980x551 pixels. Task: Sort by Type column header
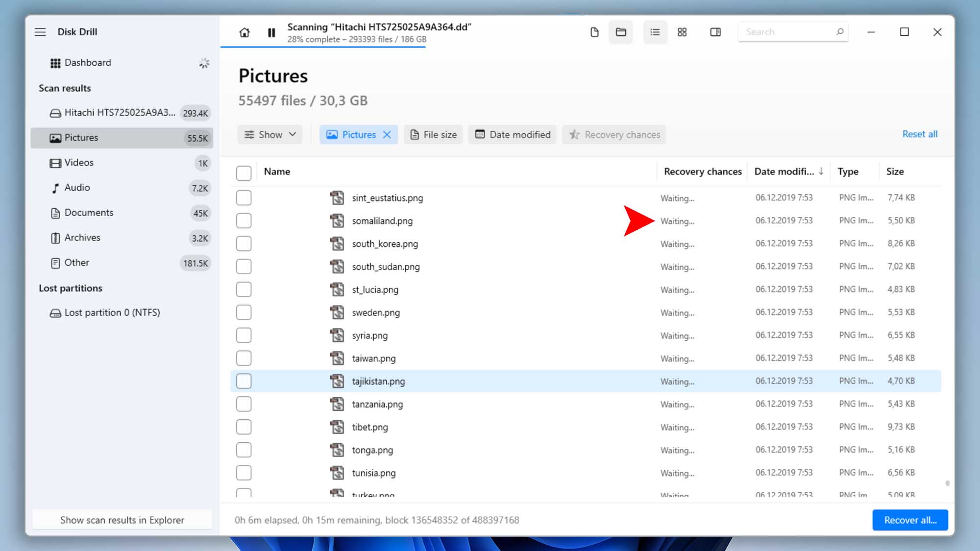point(848,171)
